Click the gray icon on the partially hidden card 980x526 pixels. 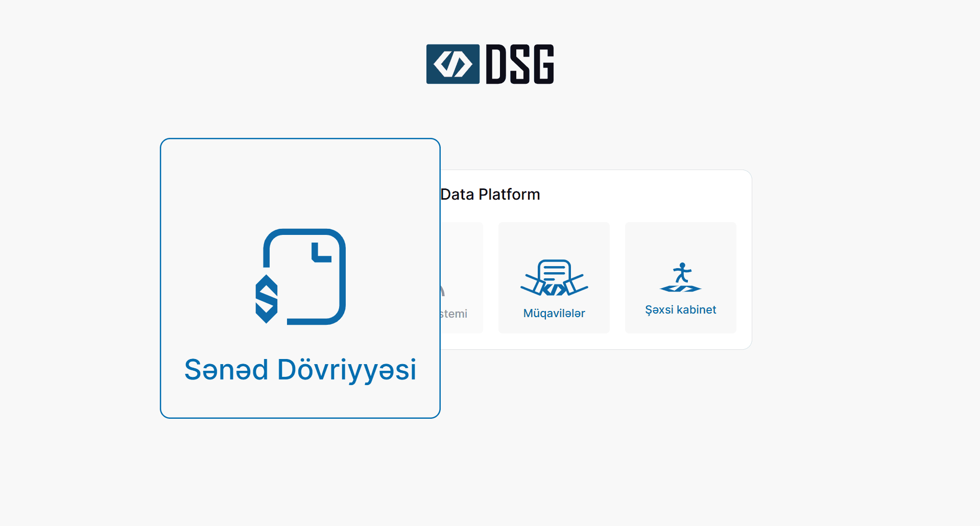point(442,290)
